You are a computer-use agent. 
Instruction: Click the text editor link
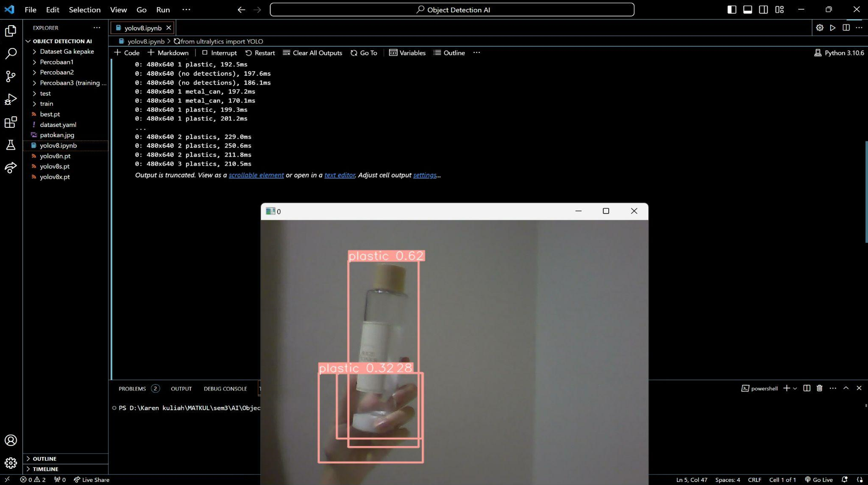(x=339, y=175)
